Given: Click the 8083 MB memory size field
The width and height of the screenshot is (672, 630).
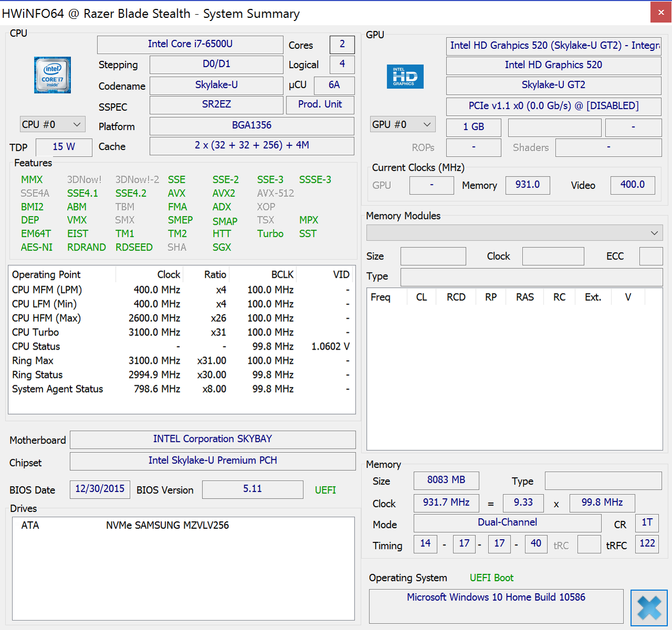Looking at the screenshot, I should (446, 480).
